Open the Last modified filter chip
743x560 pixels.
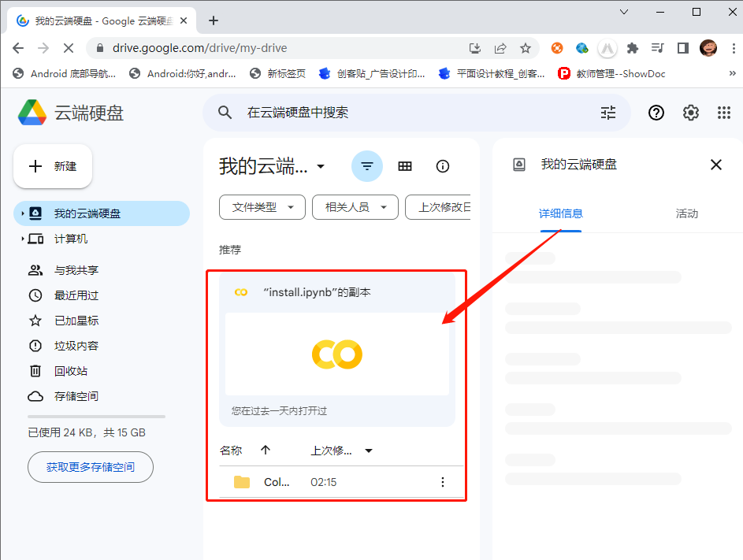click(x=438, y=207)
